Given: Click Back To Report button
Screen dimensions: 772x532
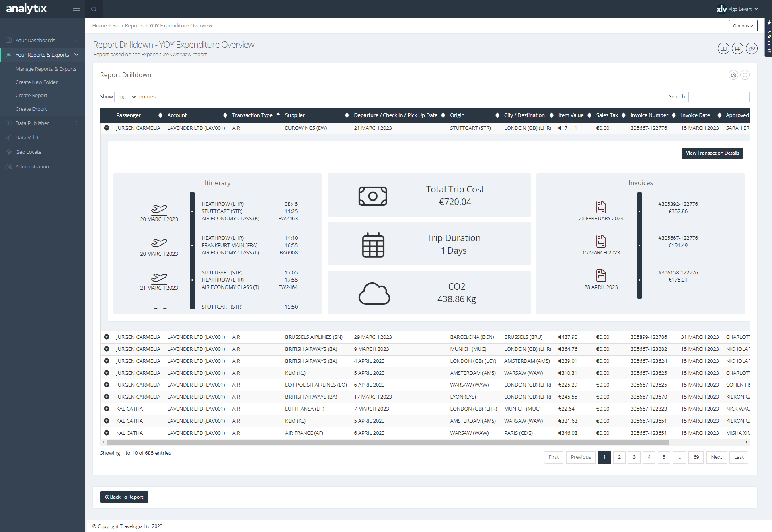Looking at the screenshot, I should pos(124,497).
